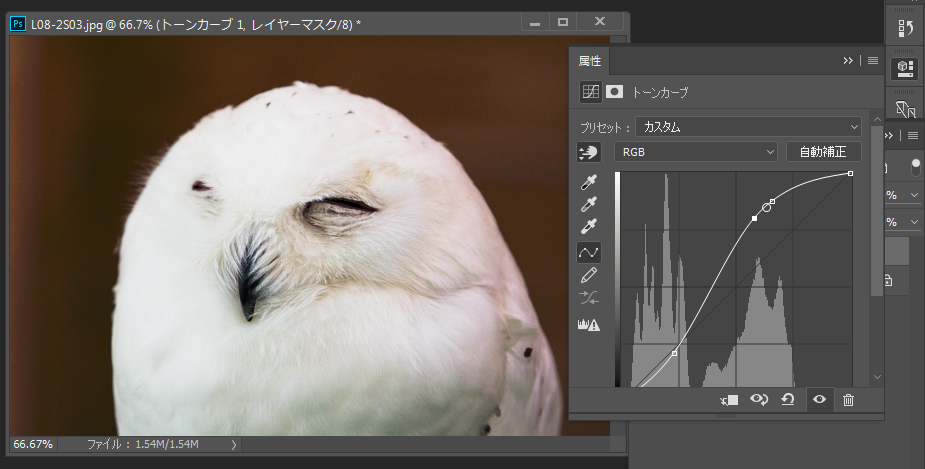Open the プリセット カスタム dropdown
This screenshot has width=925, height=469.
click(748, 127)
